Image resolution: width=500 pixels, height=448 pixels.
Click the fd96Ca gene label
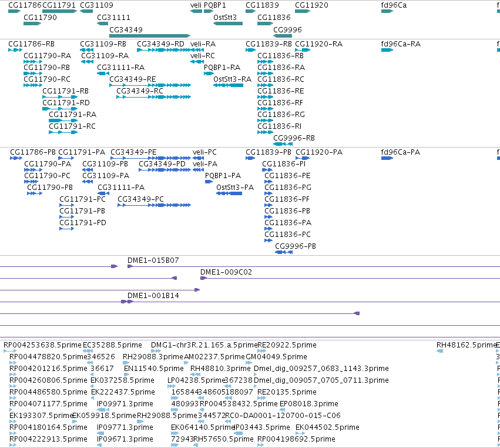[x=394, y=5]
